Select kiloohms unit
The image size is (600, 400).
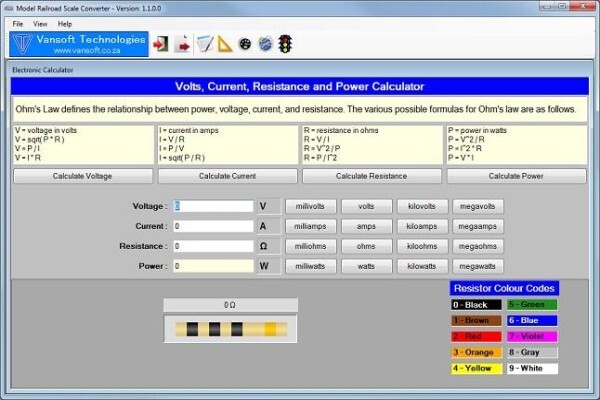(x=422, y=246)
